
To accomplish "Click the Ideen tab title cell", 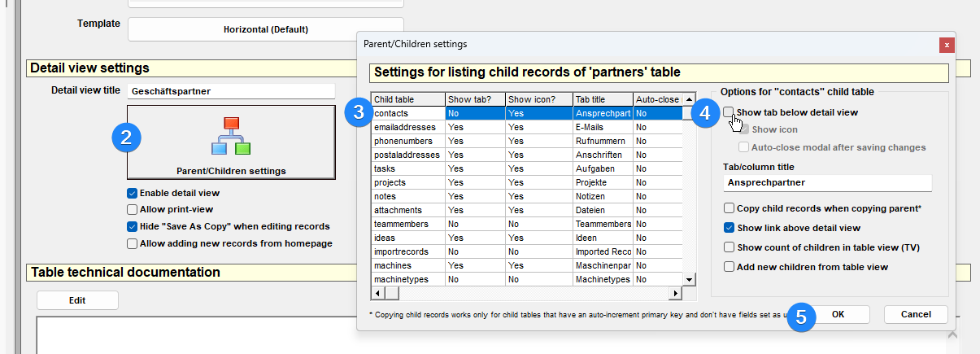I will [603, 238].
